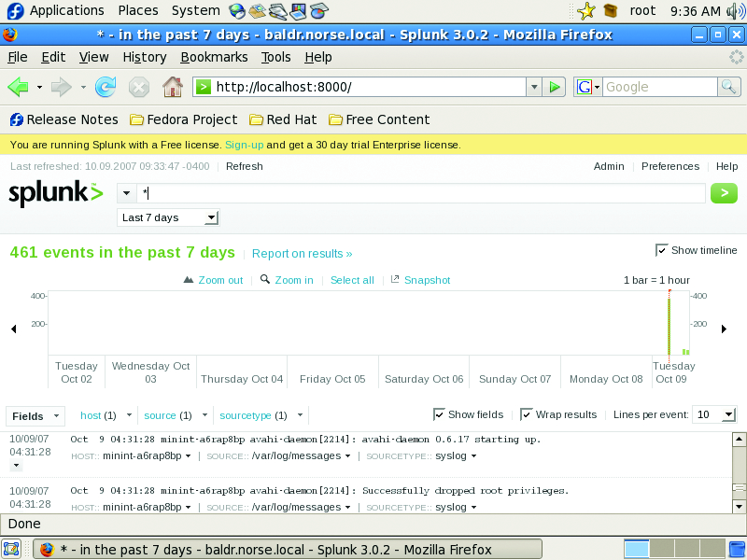Click the tall orange timeline bar on Oct 09
Screen dimensions: 747x560
pyautogui.click(x=669, y=322)
